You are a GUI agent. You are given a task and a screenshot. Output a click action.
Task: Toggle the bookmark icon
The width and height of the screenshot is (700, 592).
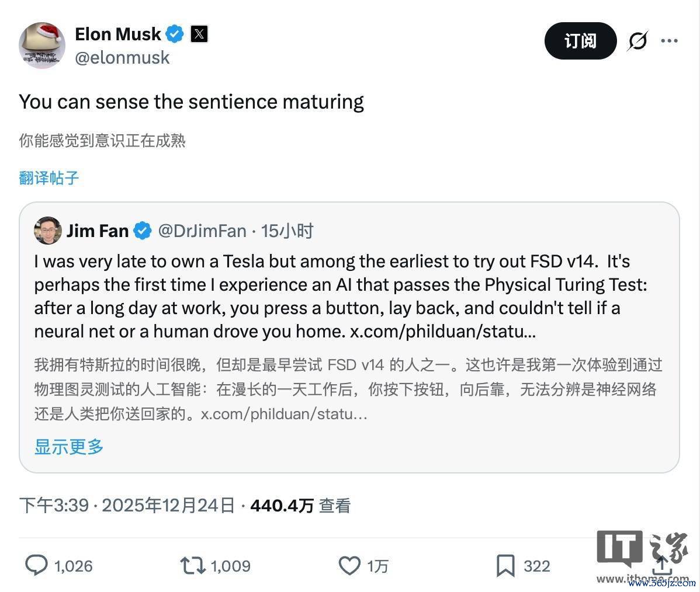click(505, 565)
